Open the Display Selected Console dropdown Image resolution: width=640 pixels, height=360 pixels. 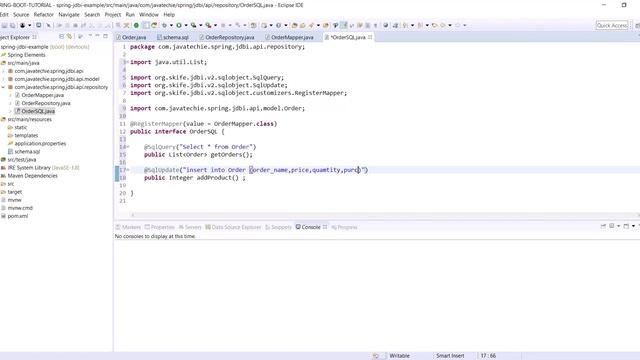point(618,226)
